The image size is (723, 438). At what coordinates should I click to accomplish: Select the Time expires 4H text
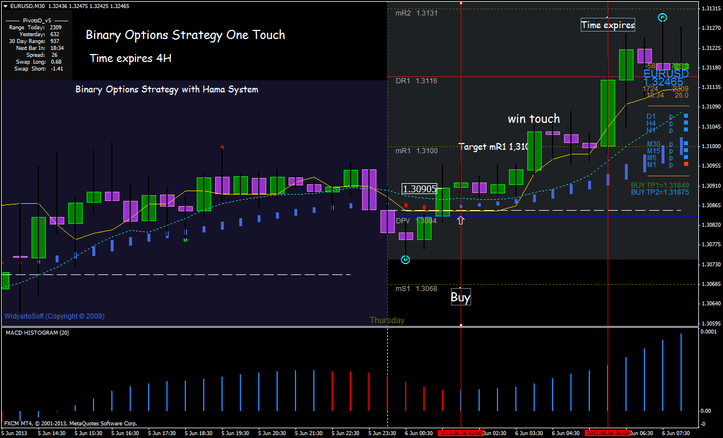click(130, 58)
